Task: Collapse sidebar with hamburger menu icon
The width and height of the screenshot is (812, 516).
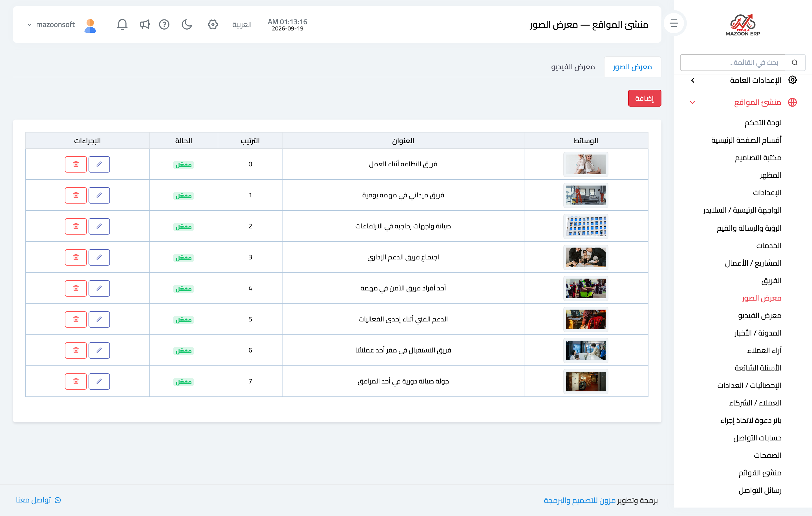Action: [x=674, y=23]
